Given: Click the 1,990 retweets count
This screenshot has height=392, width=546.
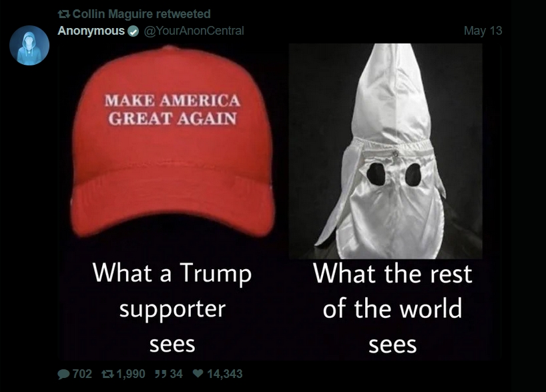Looking at the screenshot, I should point(131,374).
